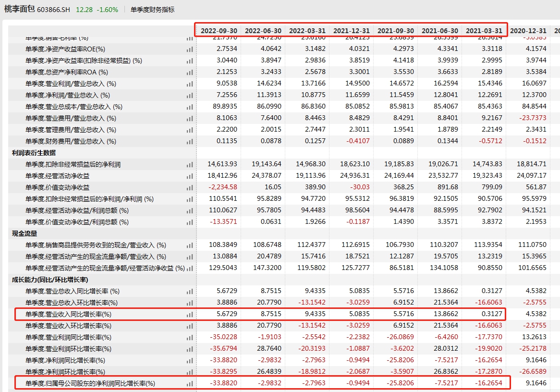Open chart icon for 单季度.净资产收益率ROE(%)
The width and height of the screenshot is (560, 392).
click(x=190, y=49)
